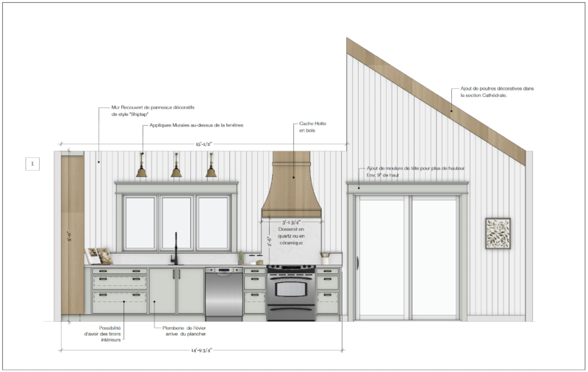
Task: Click the "Cache Hotte en bois" label
Action: coord(312,126)
